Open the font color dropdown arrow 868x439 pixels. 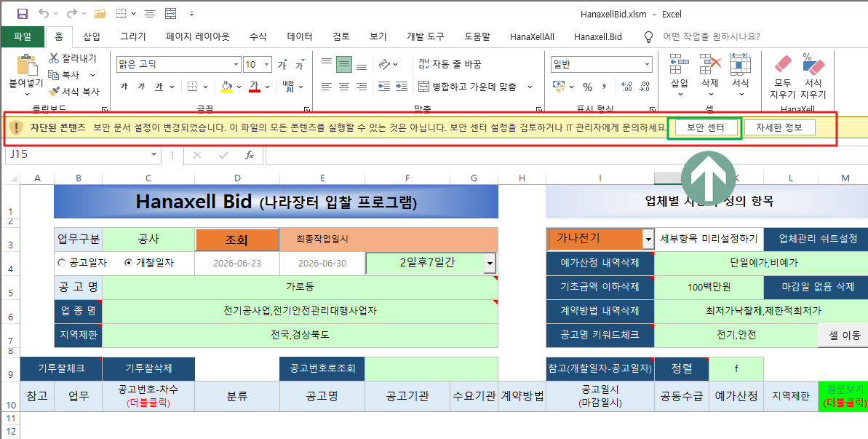coord(267,87)
